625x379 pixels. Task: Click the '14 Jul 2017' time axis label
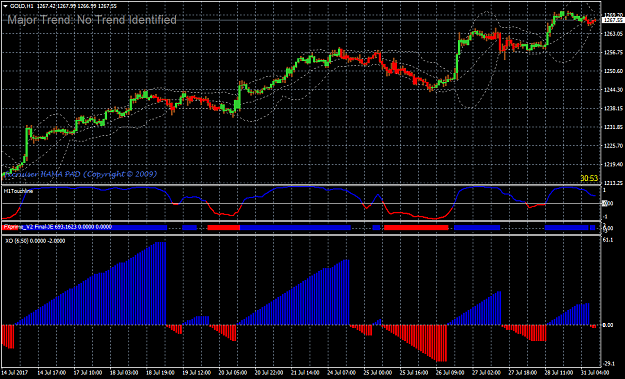pos(15,373)
